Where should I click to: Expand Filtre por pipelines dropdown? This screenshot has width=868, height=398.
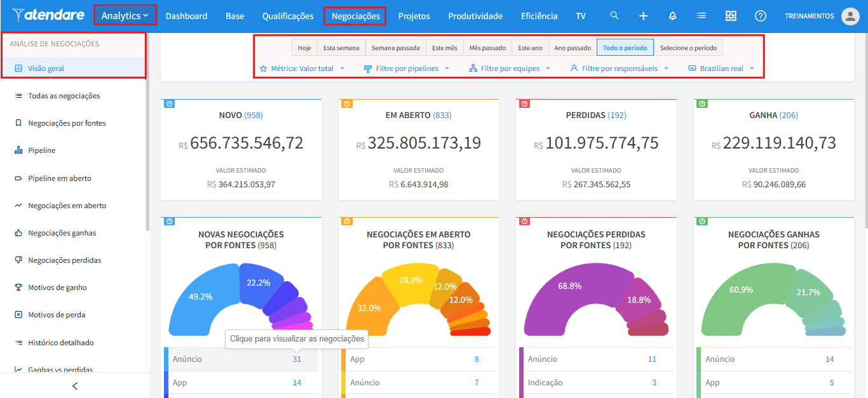click(x=407, y=68)
